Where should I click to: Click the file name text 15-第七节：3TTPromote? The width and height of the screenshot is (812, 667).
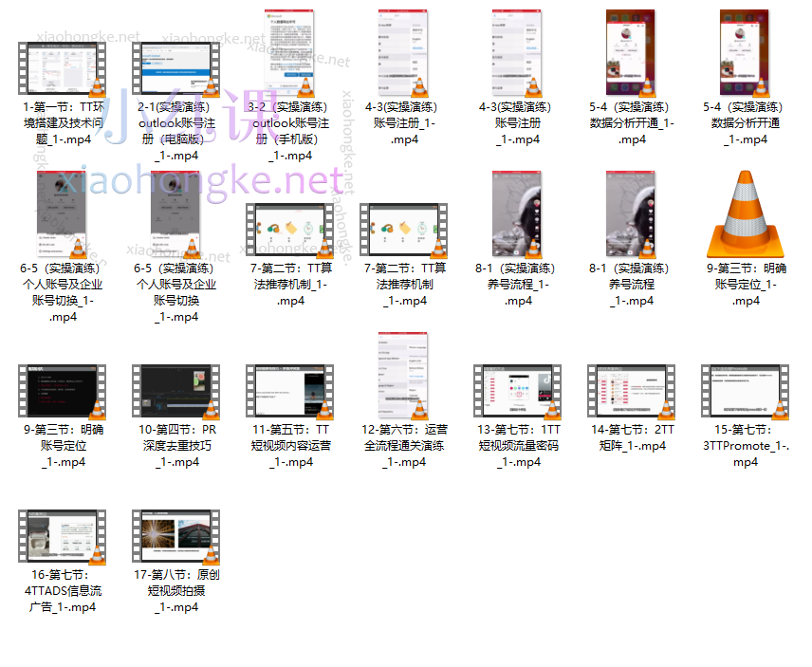pyautogui.click(x=746, y=446)
